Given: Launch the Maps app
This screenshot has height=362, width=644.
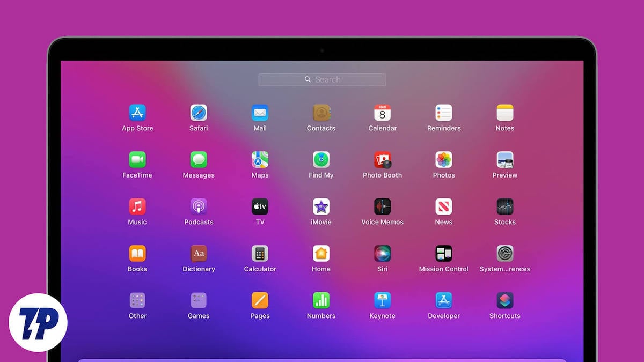Looking at the screenshot, I should pos(260,159).
